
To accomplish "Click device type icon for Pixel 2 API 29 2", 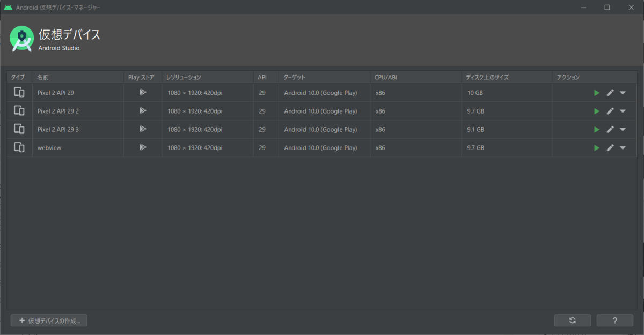I will click(x=19, y=110).
